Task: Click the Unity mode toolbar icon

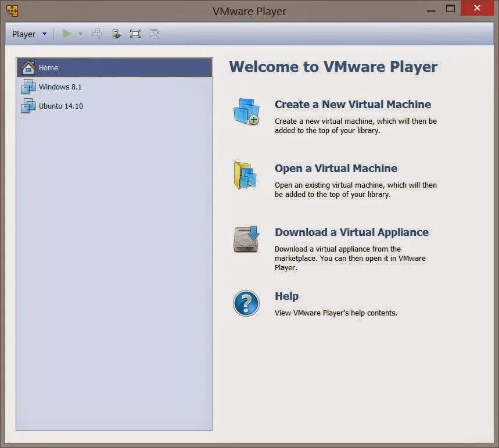Action: (155, 34)
